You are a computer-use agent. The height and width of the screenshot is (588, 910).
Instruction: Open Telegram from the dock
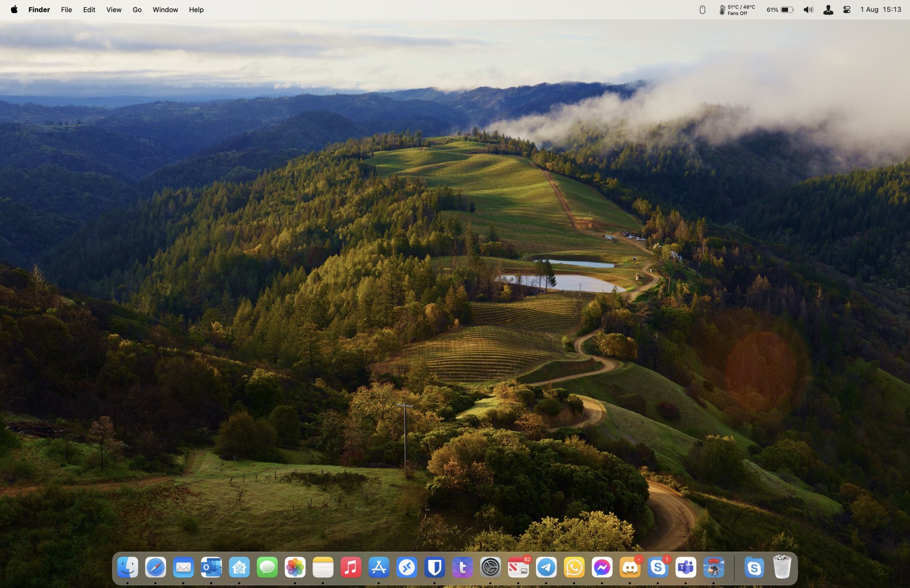pyautogui.click(x=546, y=567)
